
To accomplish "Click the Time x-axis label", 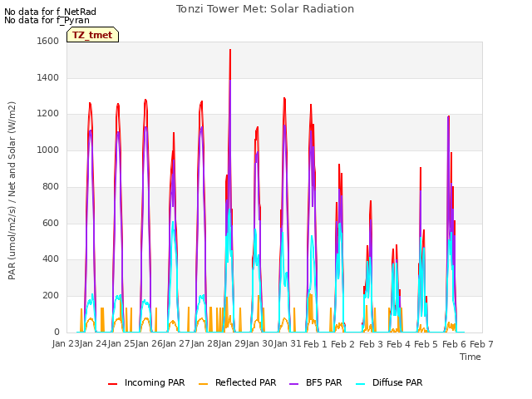I will [x=470, y=357].
